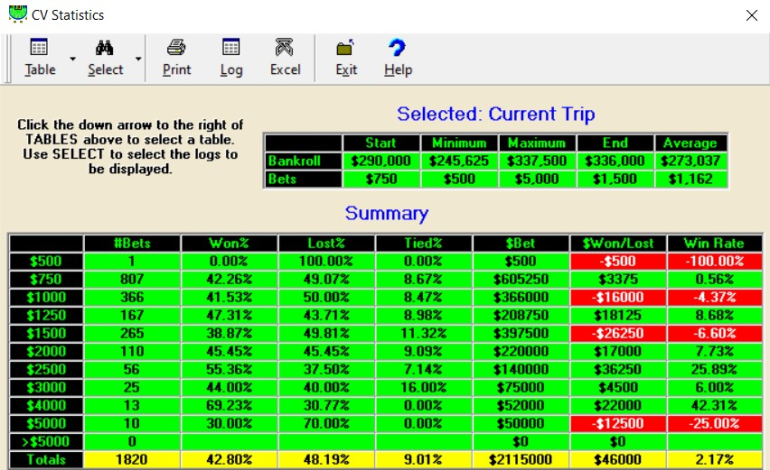Image resolution: width=770 pixels, height=470 pixels.
Task: Click the Select binoculars icon
Action: coord(104,48)
